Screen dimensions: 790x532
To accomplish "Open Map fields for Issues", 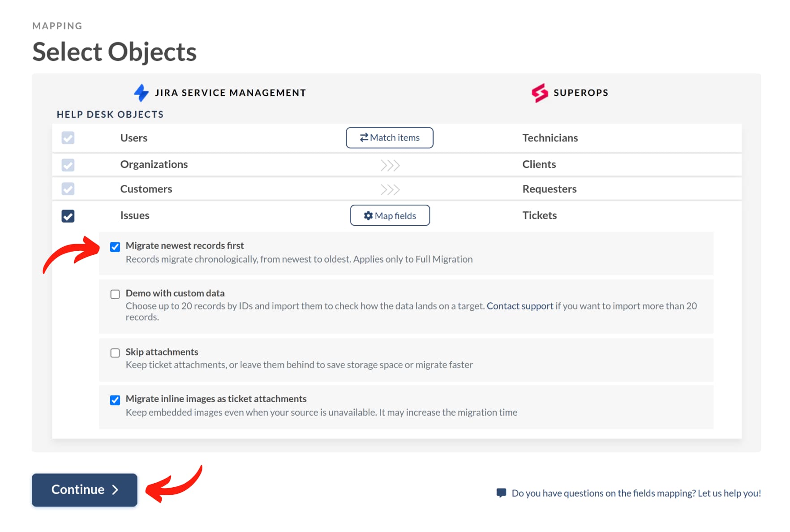I will pyautogui.click(x=390, y=215).
